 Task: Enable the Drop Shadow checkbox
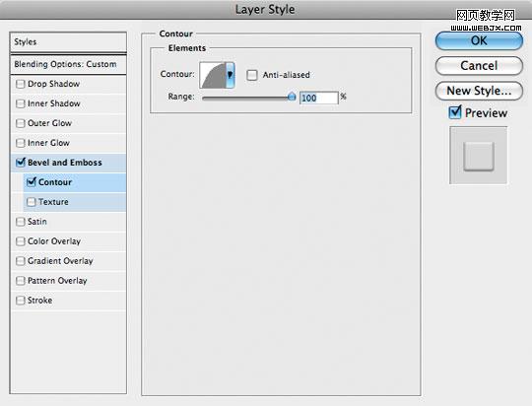[21, 84]
